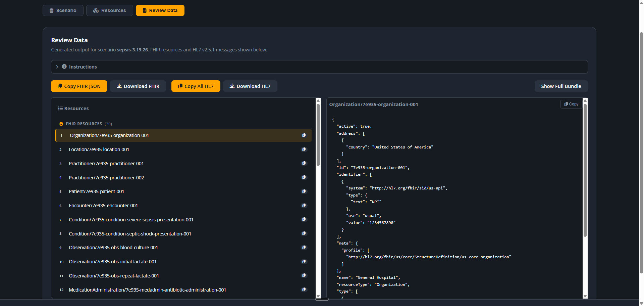
Task: Click the us-core-organization profile URL text
Action: [x=429, y=257]
